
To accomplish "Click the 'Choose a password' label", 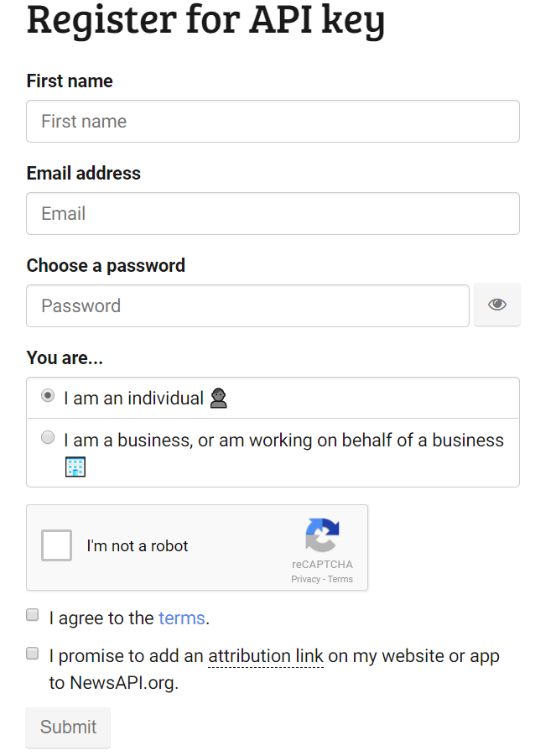I will tap(106, 266).
